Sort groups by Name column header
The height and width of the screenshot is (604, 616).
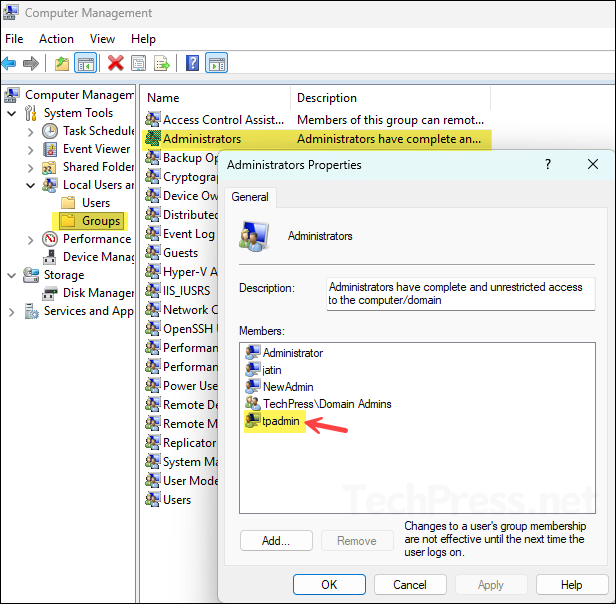click(215, 98)
